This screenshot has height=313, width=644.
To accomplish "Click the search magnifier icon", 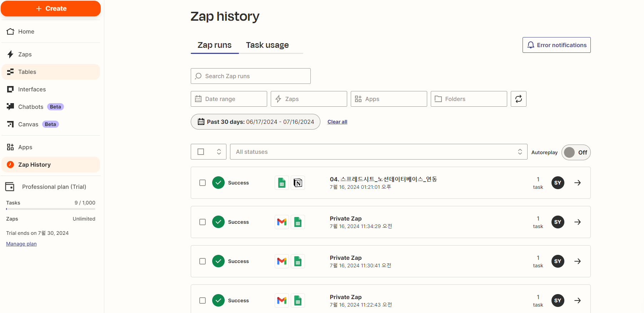I will [198, 76].
